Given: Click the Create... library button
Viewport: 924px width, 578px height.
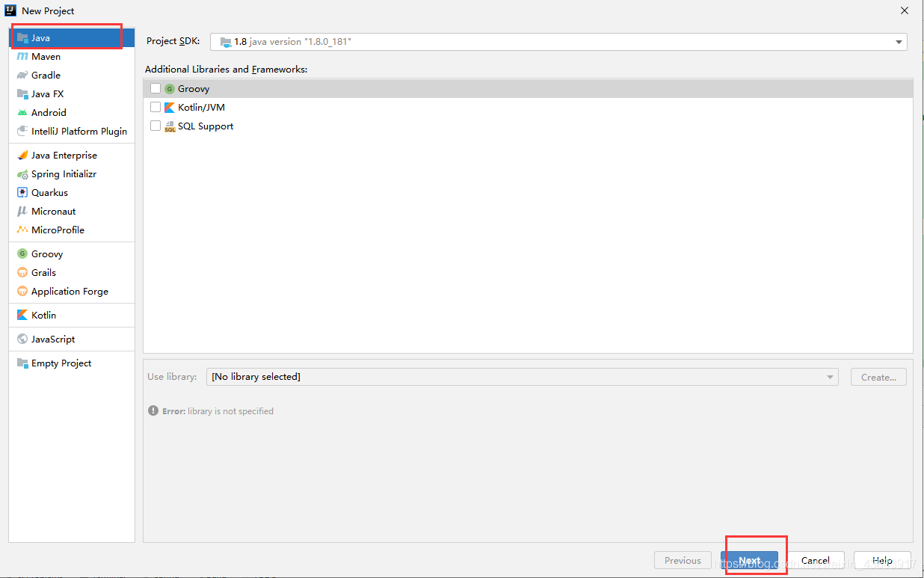Looking at the screenshot, I should tap(878, 377).
